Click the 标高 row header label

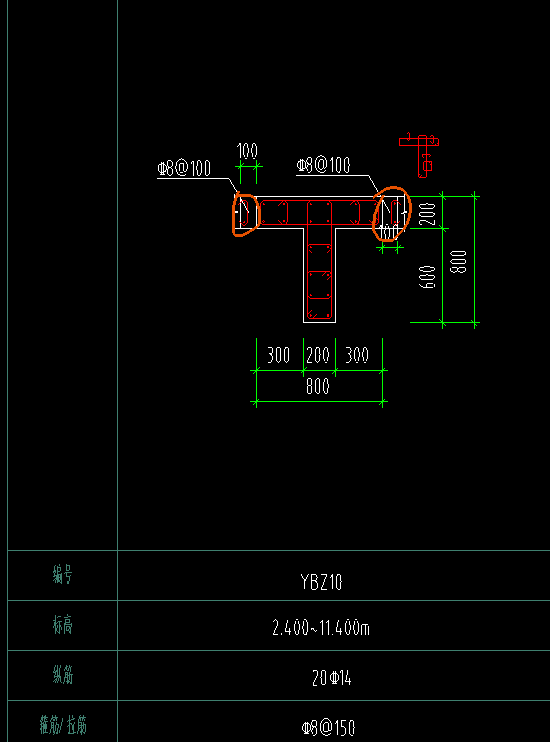tap(62, 625)
